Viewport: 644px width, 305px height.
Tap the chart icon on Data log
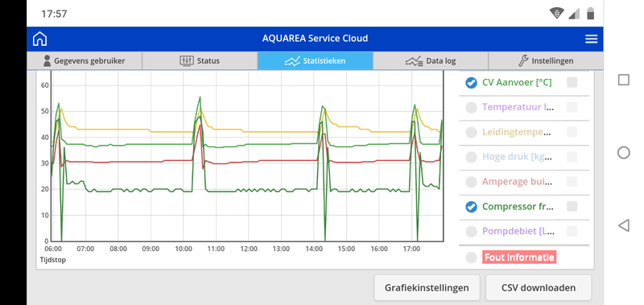[414, 61]
